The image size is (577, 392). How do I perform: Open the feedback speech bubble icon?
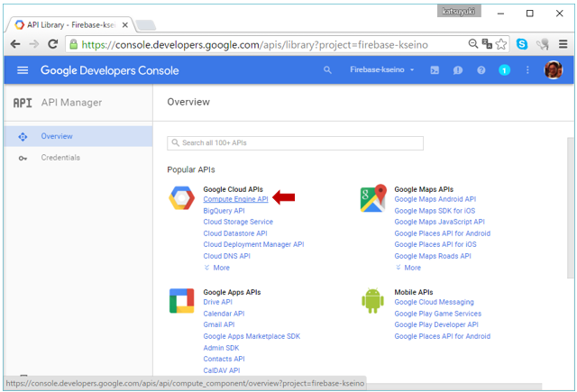point(458,70)
